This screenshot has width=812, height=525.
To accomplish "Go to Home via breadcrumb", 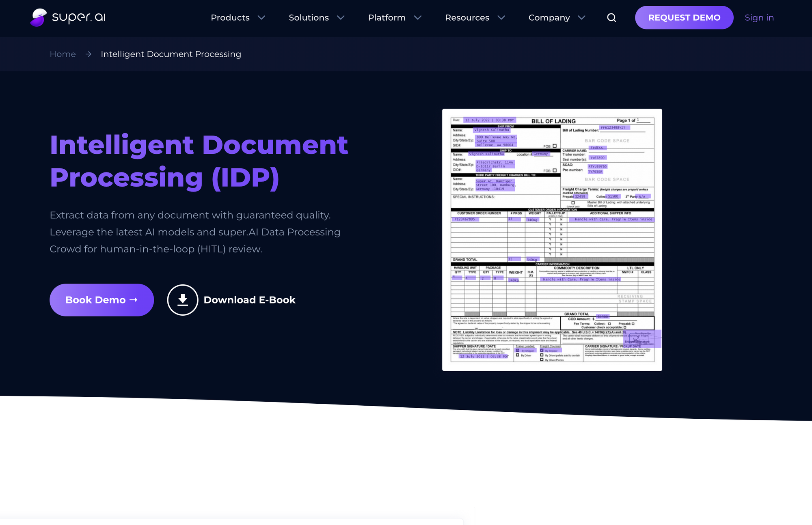I will click(x=63, y=54).
